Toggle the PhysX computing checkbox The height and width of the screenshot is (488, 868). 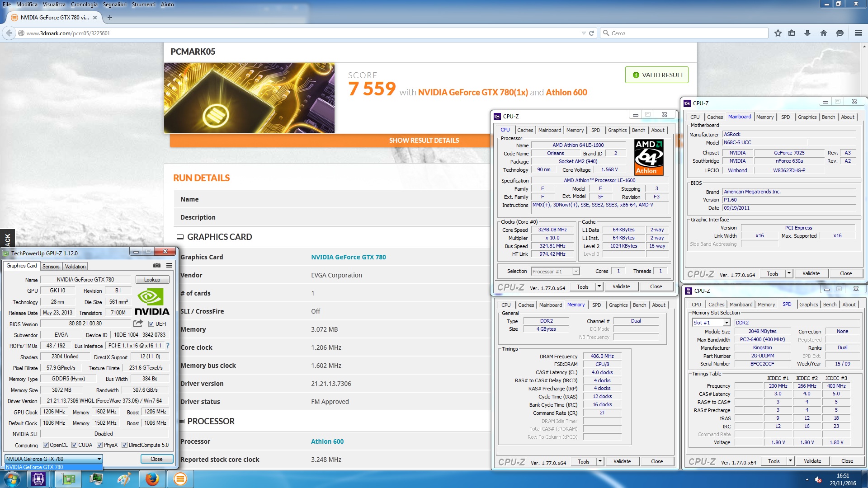coord(99,445)
